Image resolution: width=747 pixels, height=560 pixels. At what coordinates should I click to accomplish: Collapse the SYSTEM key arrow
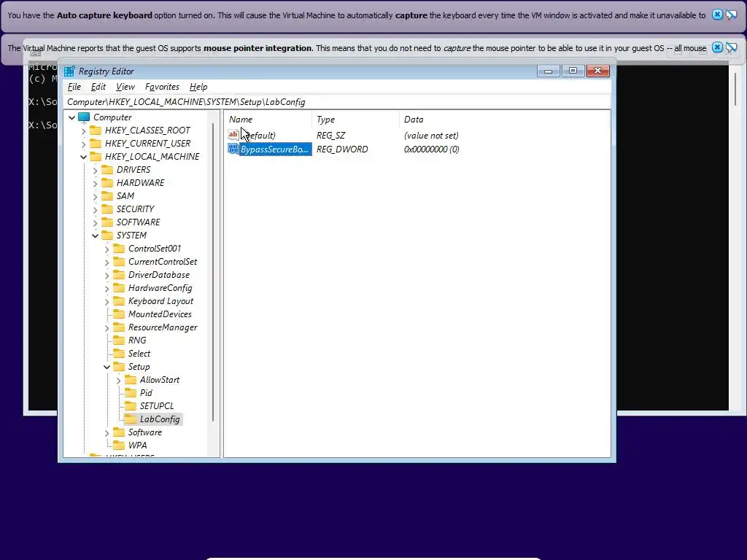click(95, 236)
